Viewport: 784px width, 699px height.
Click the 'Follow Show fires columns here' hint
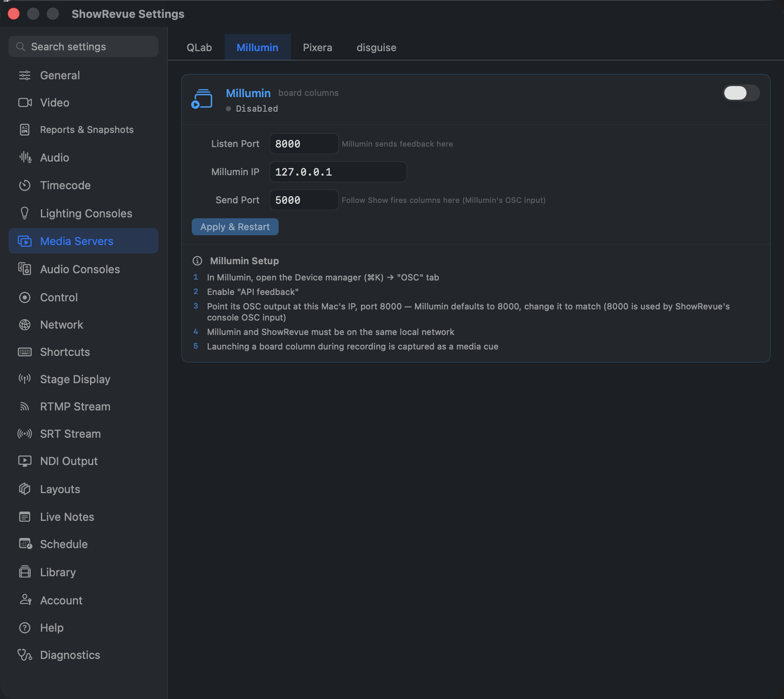click(443, 200)
